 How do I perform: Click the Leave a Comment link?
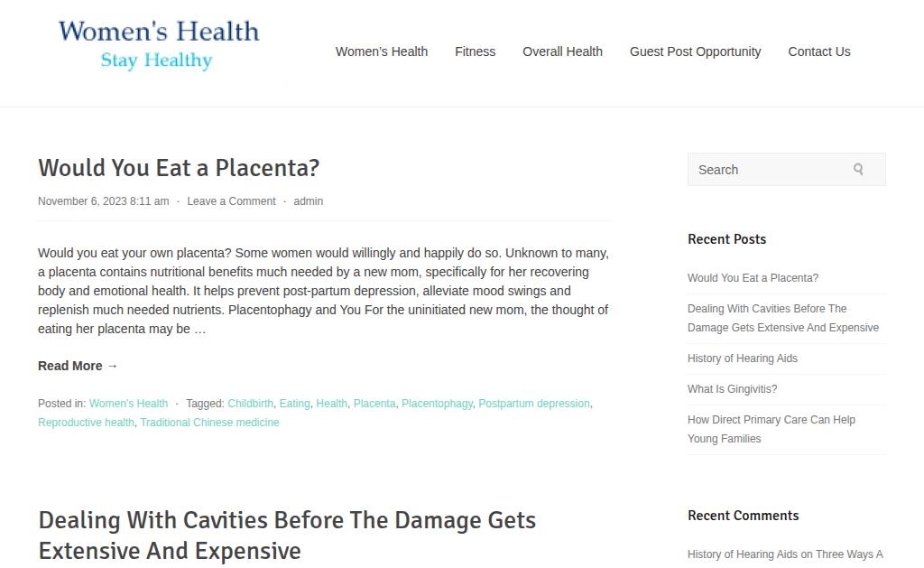(231, 201)
